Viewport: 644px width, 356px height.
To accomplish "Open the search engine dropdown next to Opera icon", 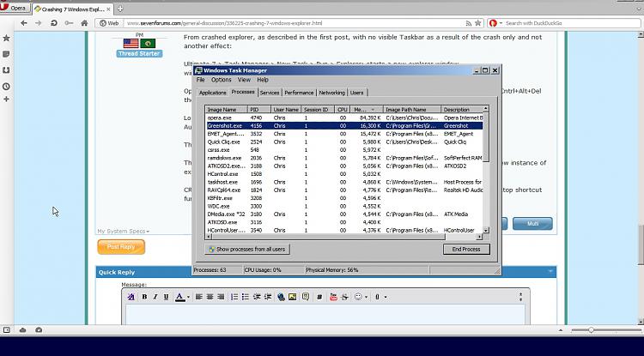I will coord(501,23).
